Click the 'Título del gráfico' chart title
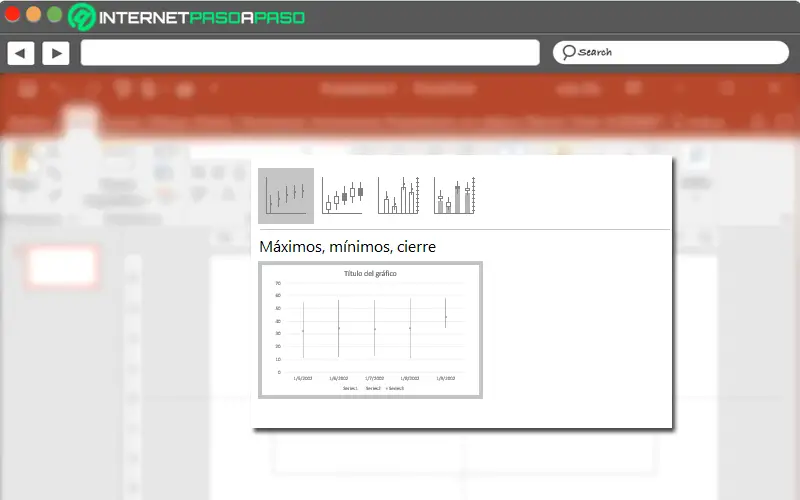This screenshot has height=500, width=800. click(x=370, y=273)
